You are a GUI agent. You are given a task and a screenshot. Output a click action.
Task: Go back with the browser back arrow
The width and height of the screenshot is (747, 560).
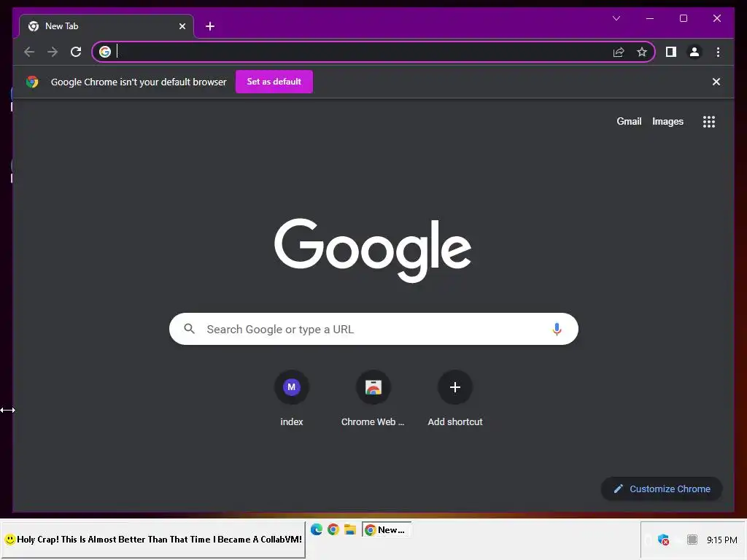tap(29, 52)
